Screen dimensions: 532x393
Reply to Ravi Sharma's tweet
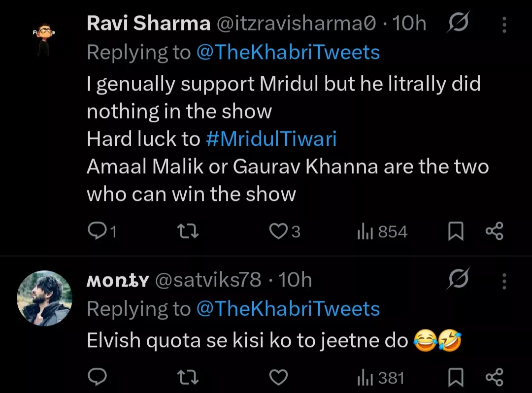(x=97, y=231)
